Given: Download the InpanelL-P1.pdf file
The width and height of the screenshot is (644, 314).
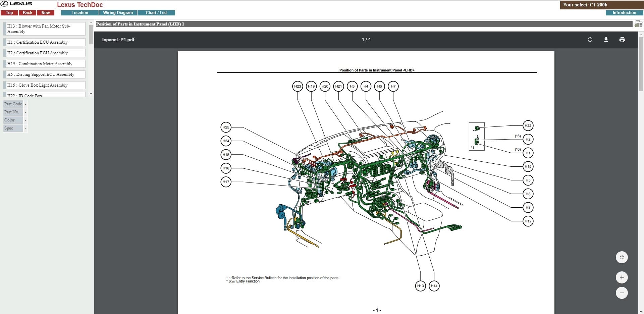Looking at the screenshot, I should point(606,40).
